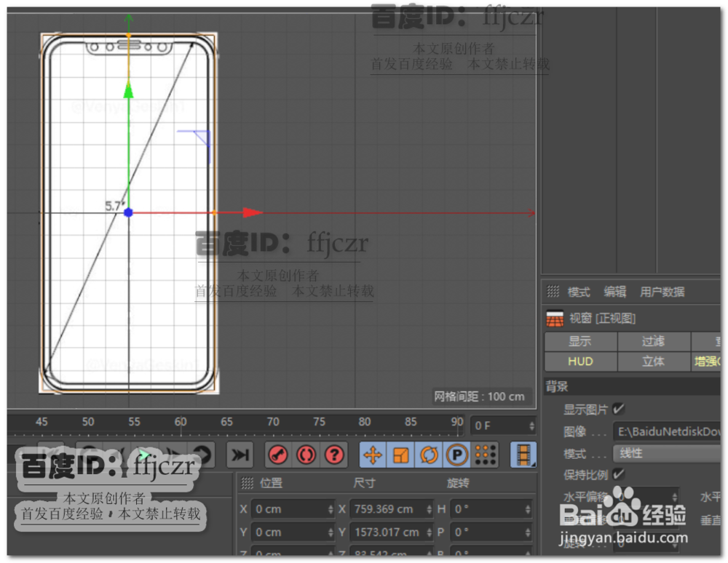Image resolution: width=728 pixels, height=563 pixels.
Task: Toggle rotation keyframe recording icon
Action: click(429, 455)
